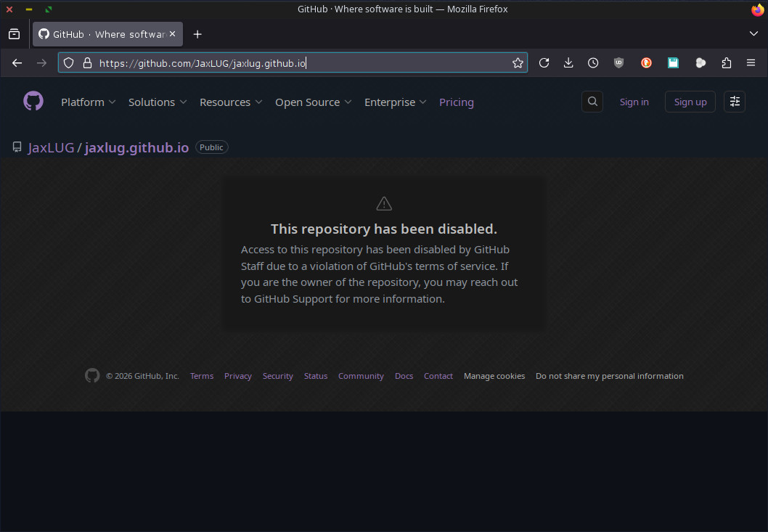768x532 pixels.
Task: Open the extensions puzzle piece menu
Action: [727, 62]
